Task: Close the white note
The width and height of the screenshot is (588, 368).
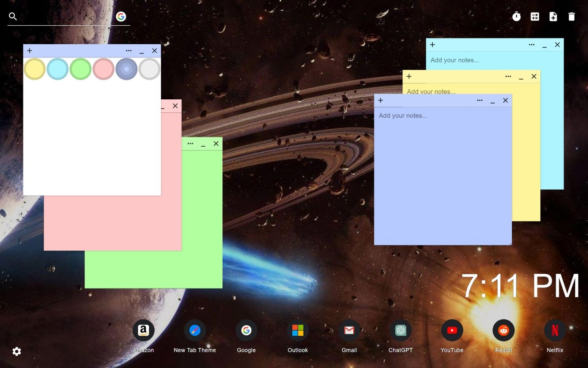Action: [154, 51]
